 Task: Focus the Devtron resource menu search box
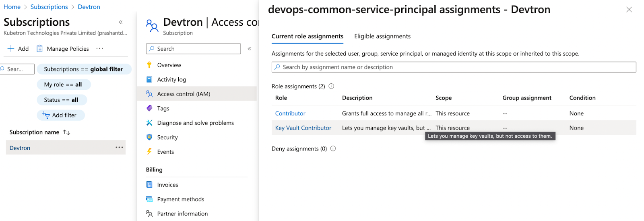(193, 49)
